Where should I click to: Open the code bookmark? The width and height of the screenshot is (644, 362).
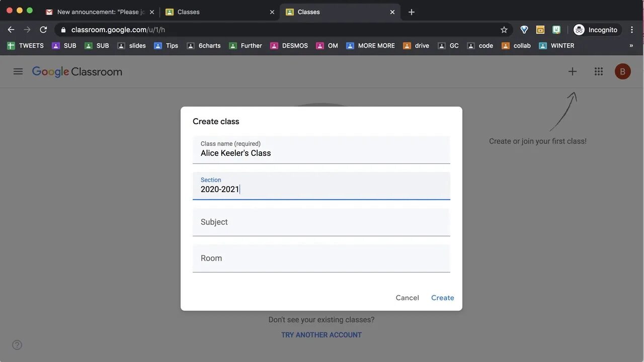[x=480, y=46]
